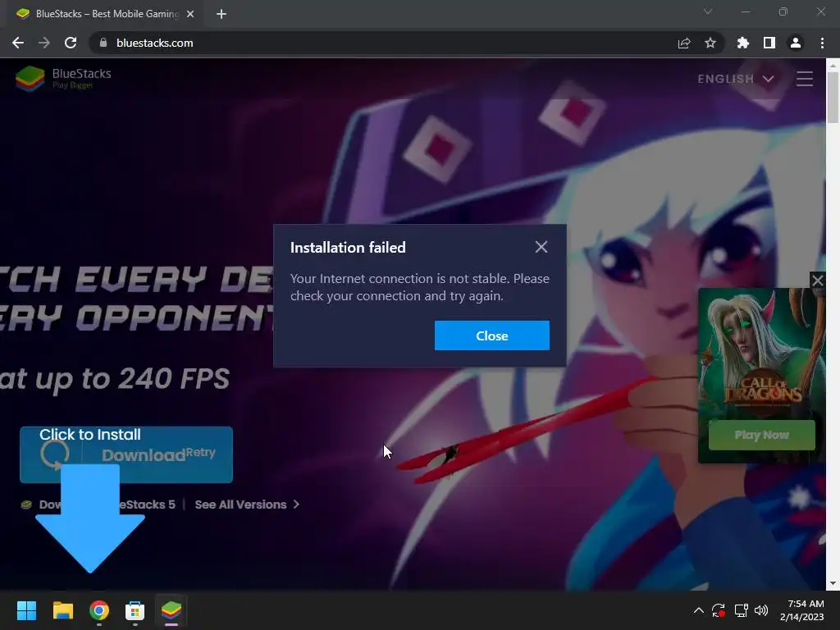Click Play Now on Call of Dragons ad
840x630 pixels.
pos(762,435)
